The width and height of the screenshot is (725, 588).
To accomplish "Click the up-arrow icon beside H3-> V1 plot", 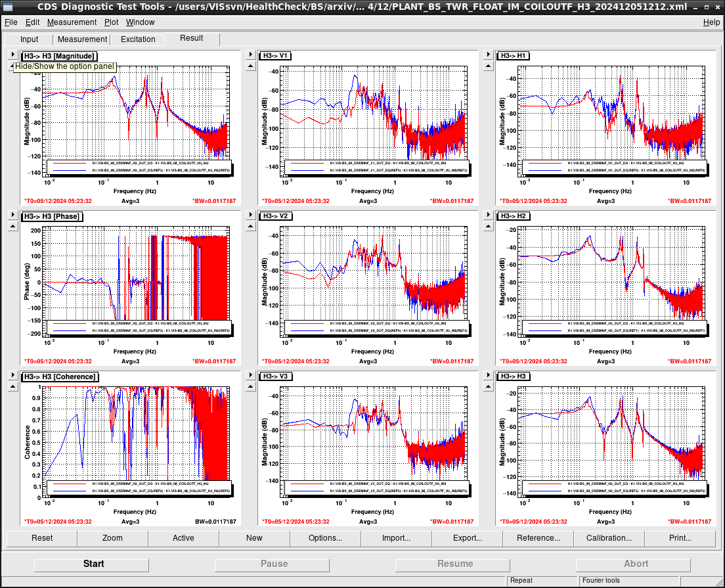I will [251, 66].
